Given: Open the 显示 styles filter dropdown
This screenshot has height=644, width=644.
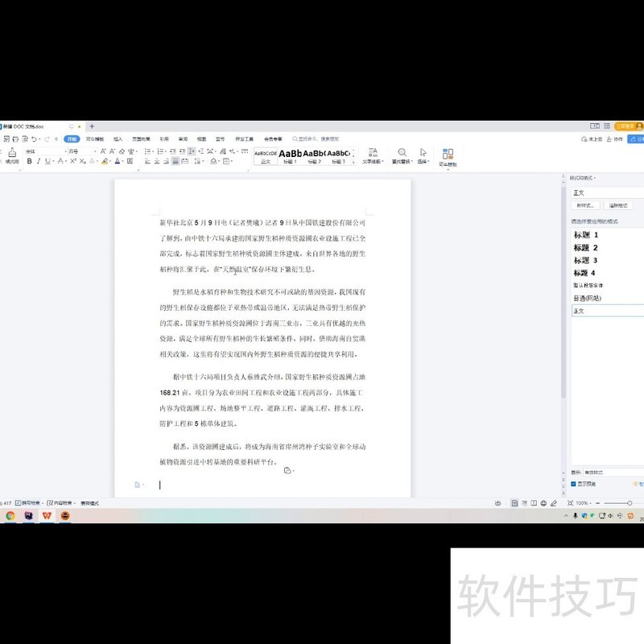Looking at the screenshot, I should 613,473.
